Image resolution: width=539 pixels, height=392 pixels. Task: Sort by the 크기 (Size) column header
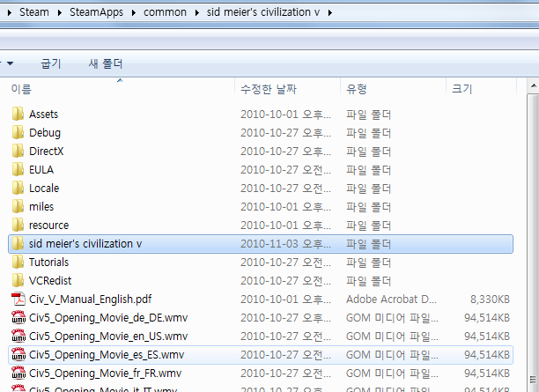[481, 89]
